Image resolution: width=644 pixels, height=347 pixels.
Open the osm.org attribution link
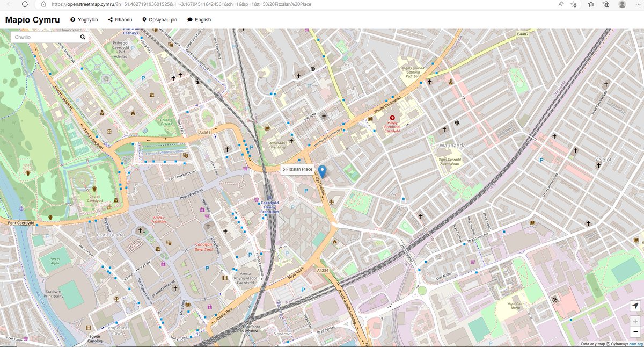[636, 344]
